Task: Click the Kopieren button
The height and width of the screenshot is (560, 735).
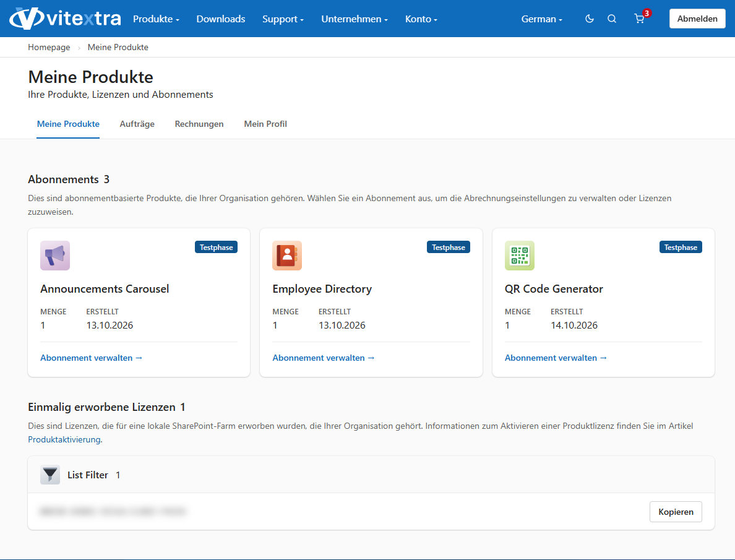Action: click(x=676, y=512)
